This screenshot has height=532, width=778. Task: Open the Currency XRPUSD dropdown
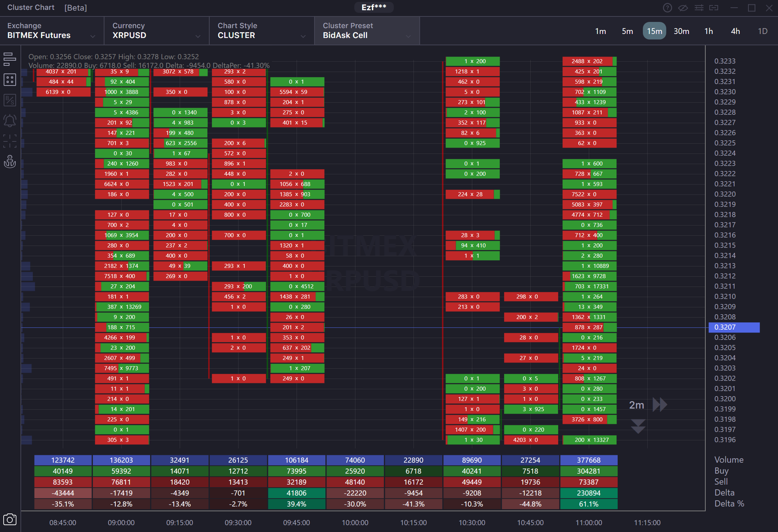click(156, 31)
